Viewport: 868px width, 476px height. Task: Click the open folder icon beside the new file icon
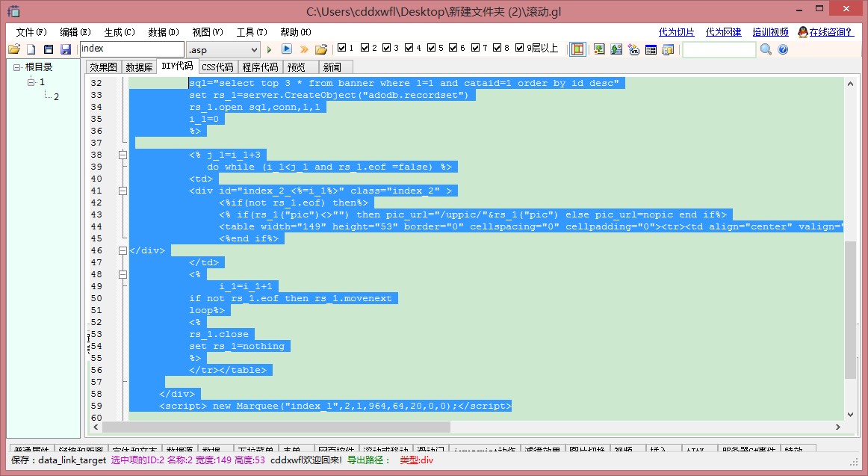coord(14,49)
